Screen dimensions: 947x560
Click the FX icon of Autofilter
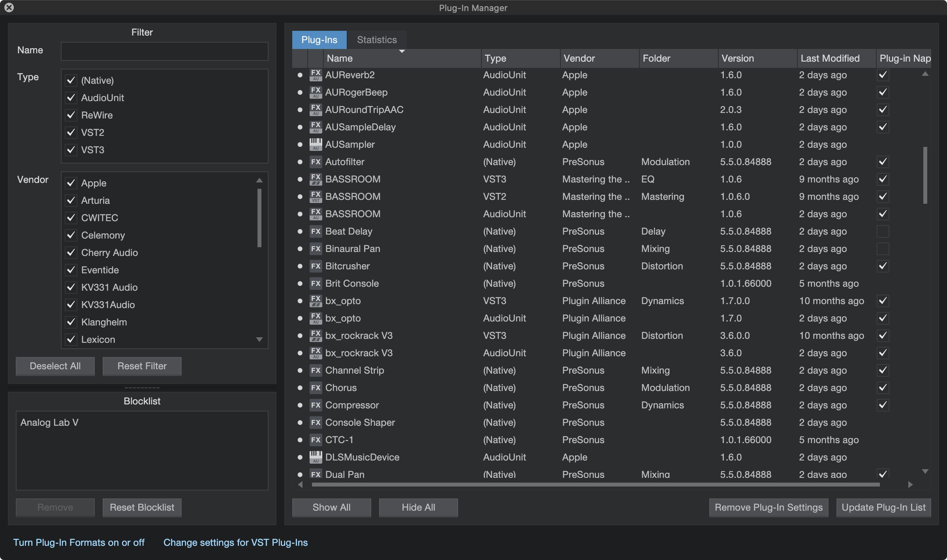[316, 162]
